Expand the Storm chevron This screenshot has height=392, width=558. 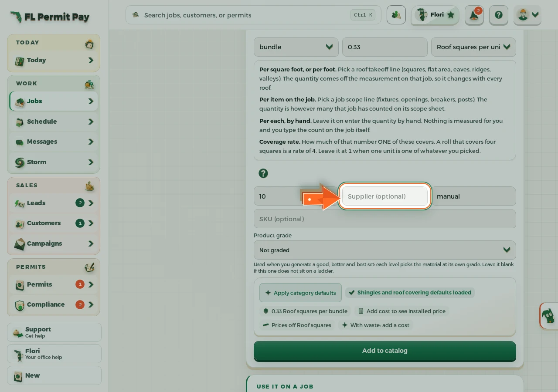(91, 162)
